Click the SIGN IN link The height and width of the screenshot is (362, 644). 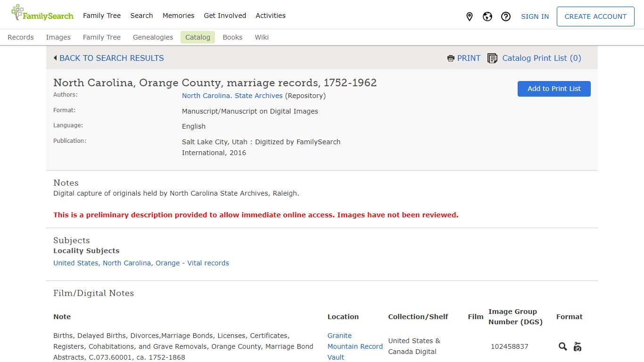coord(535,16)
